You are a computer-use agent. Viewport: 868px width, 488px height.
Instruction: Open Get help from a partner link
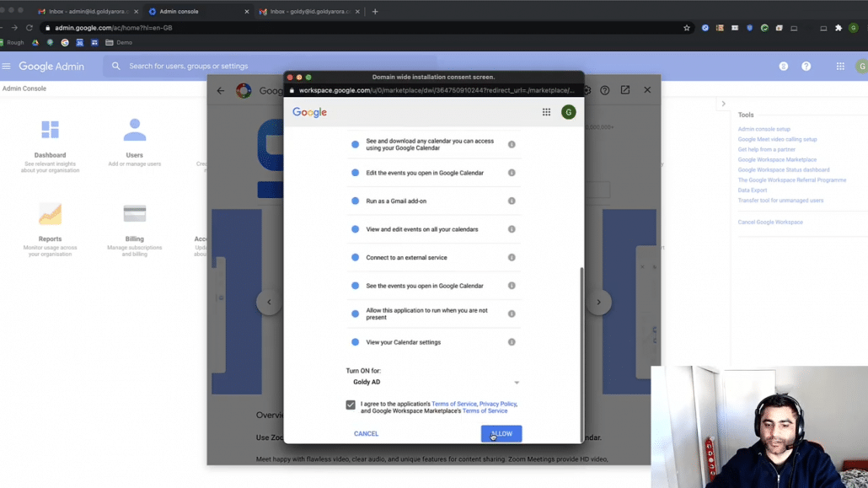click(767, 149)
